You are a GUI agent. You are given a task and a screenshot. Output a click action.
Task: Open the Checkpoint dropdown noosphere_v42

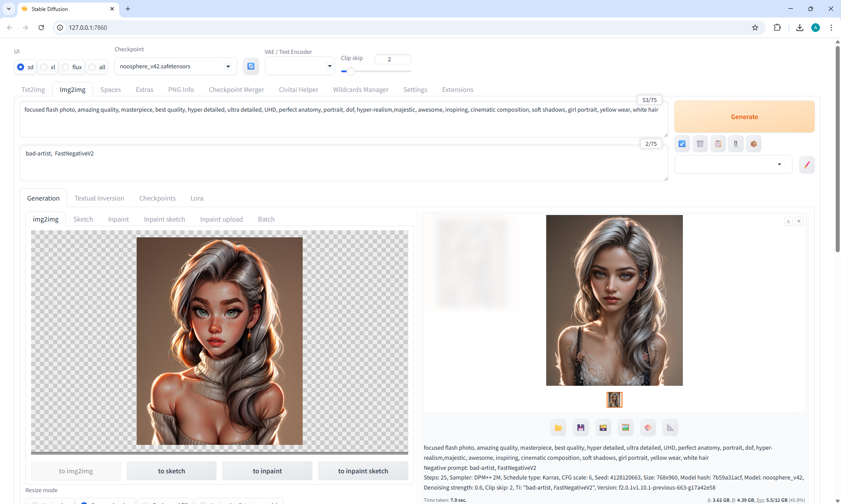(x=175, y=66)
